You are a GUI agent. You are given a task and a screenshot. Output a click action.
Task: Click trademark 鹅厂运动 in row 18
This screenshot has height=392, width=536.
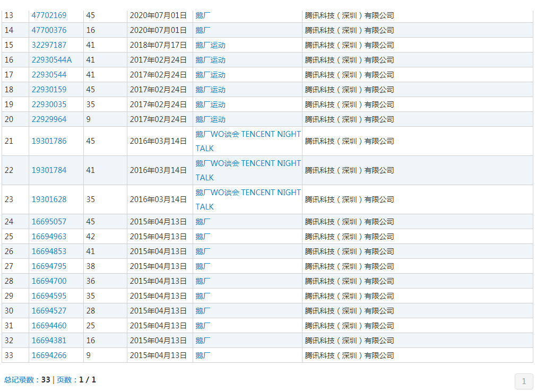click(x=210, y=90)
